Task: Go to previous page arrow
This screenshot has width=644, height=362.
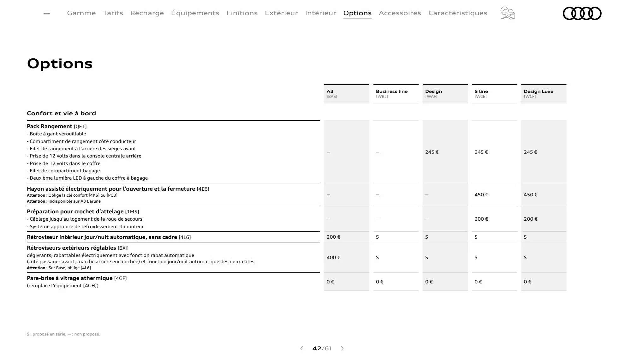Action: tap(301, 348)
